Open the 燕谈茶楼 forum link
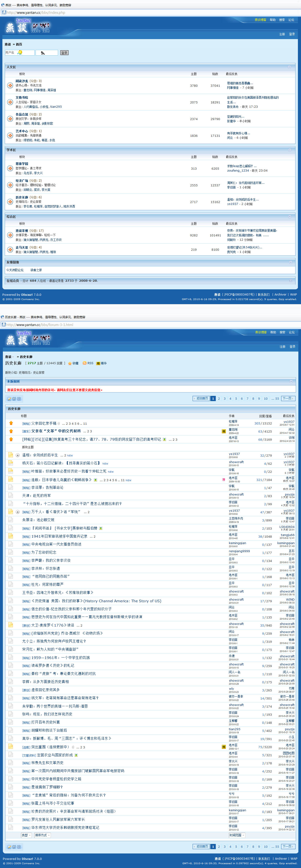The height and width of the screenshot is (868, 301). tap(21, 230)
